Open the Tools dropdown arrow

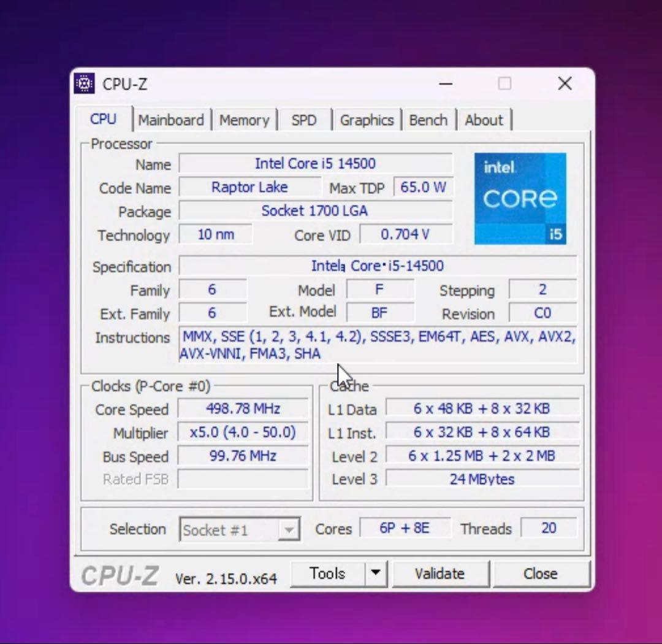pyautogui.click(x=375, y=573)
